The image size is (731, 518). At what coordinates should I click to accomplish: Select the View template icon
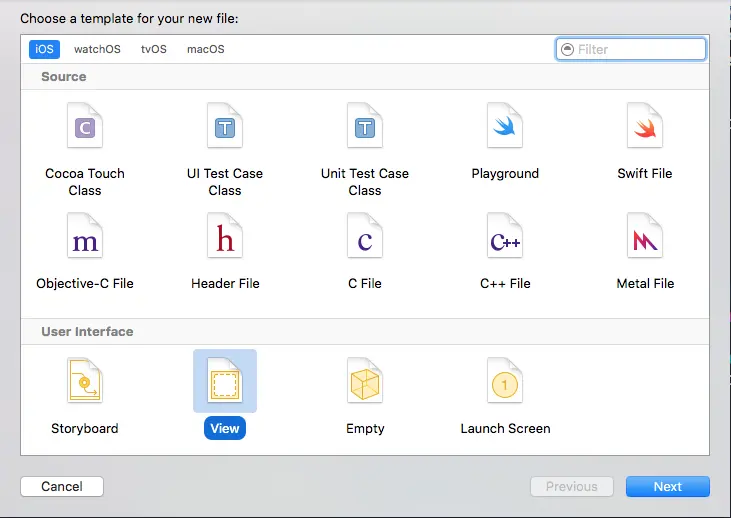[225, 380]
